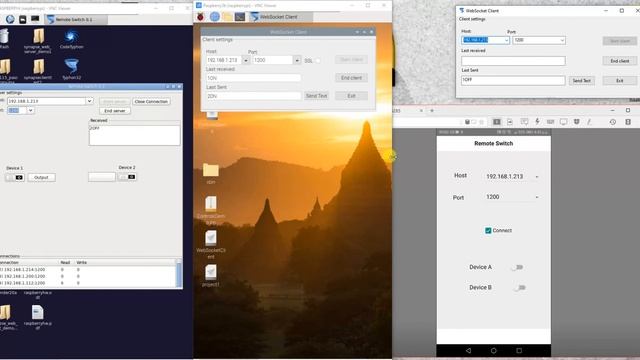This screenshot has height=360, width=640.
Task: Open the Trash icon on left desktop
Action: tap(4, 39)
